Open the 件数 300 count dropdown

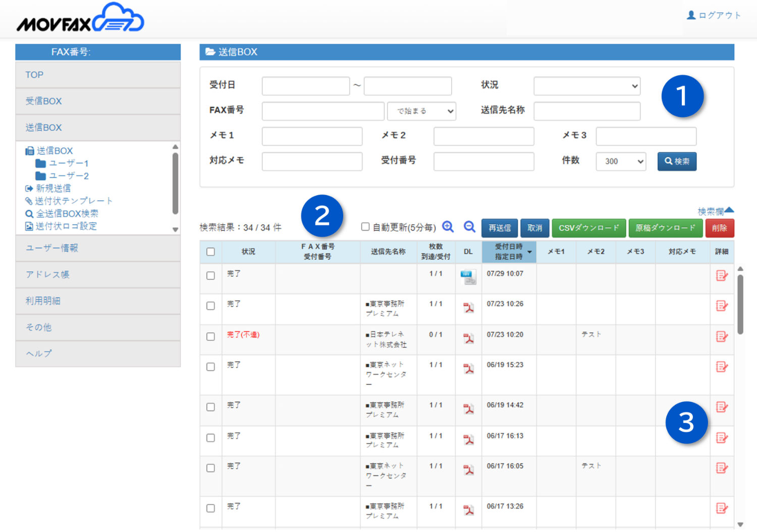(x=621, y=161)
